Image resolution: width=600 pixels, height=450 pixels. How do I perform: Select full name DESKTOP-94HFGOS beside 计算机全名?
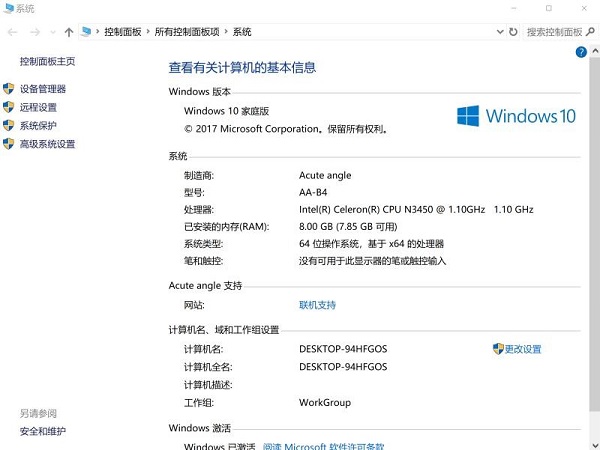(x=343, y=367)
